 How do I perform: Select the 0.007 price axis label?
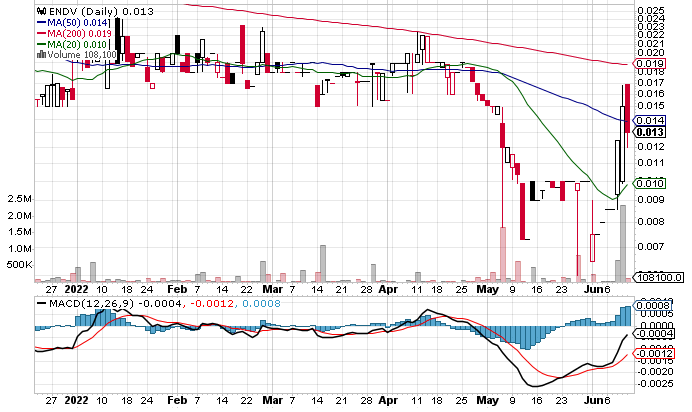651,246
